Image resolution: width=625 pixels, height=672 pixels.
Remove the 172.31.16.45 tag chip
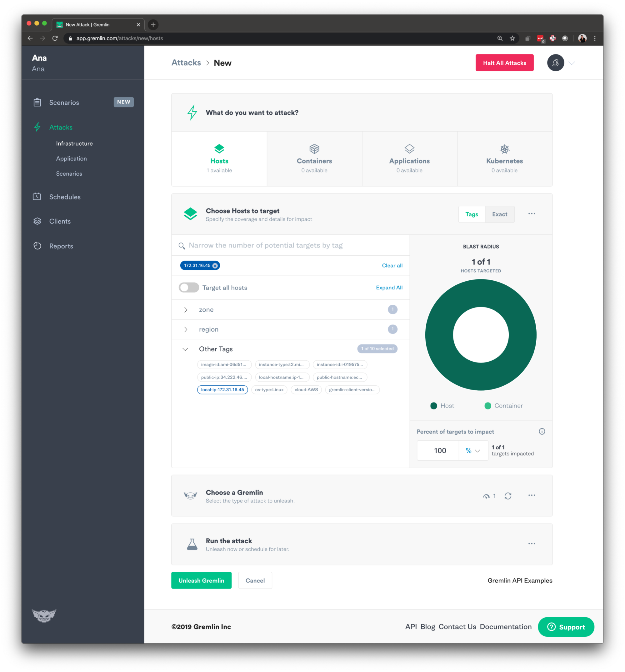(215, 266)
